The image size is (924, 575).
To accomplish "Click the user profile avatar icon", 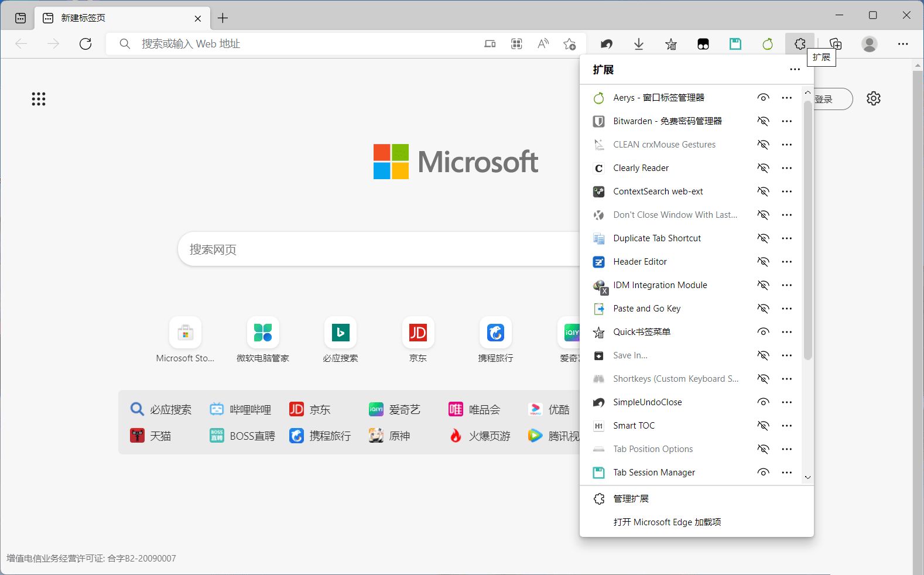I will pyautogui.click(x=870, y=44).
